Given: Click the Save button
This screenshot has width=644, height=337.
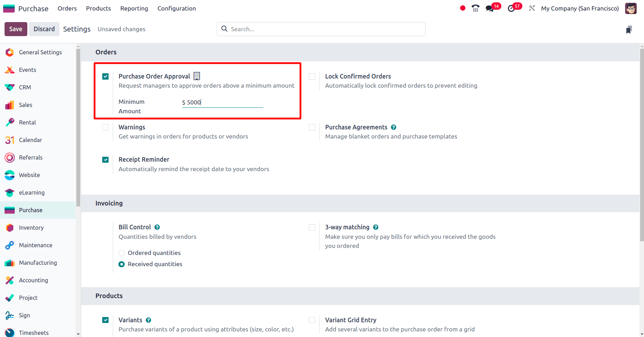Looking at the screenshot, I should pyautogui.click(x=16, y=29).
